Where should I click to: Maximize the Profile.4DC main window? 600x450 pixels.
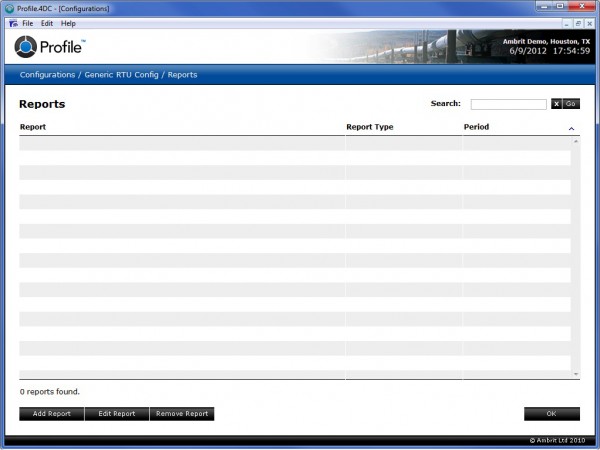(x=560, y=6)
